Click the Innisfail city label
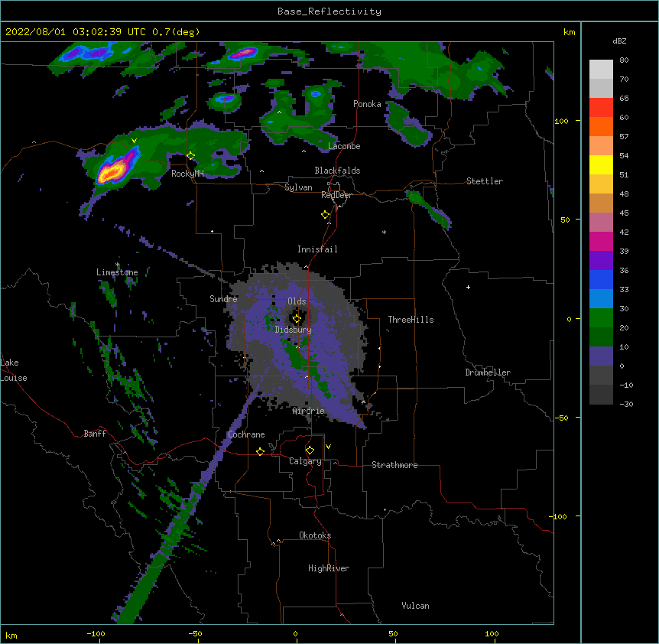This screenshot has width=659, height=644. pyautogui.click(x=317, y=249)
